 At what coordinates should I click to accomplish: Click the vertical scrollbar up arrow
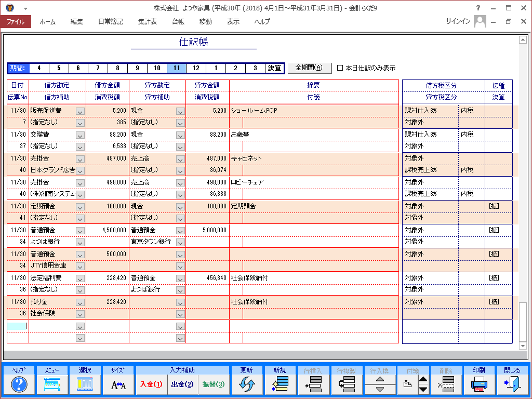click(x=523, y=39)
